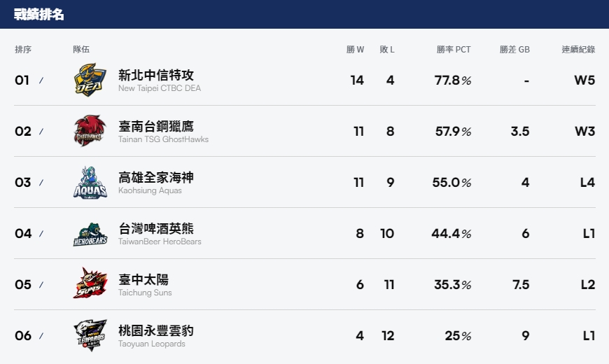This screenshot has height=364, width=609.
Task: Click the 戰績排名 section title
Action: (x=38, y=15)
